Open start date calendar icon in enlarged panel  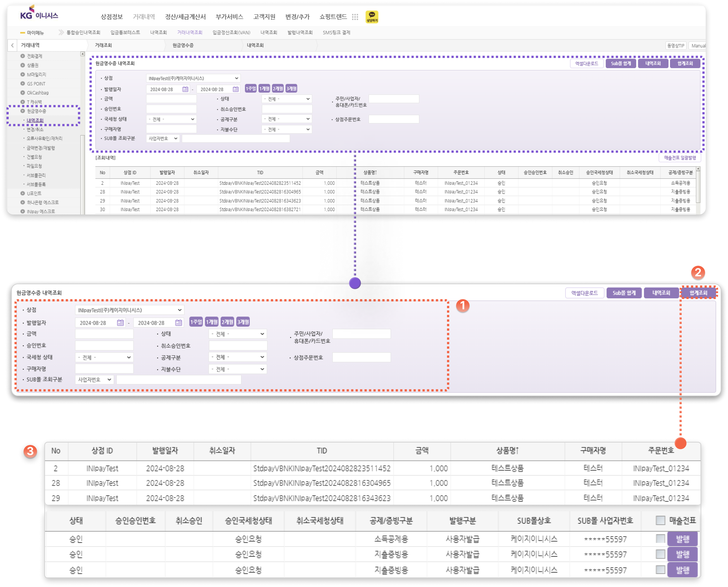[x=120, y=323]
